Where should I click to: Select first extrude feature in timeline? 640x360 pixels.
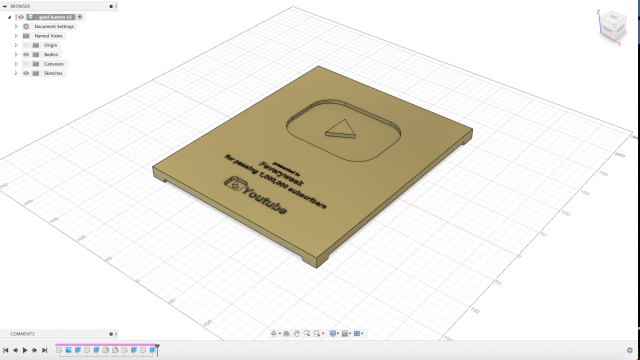click(78, 350)
